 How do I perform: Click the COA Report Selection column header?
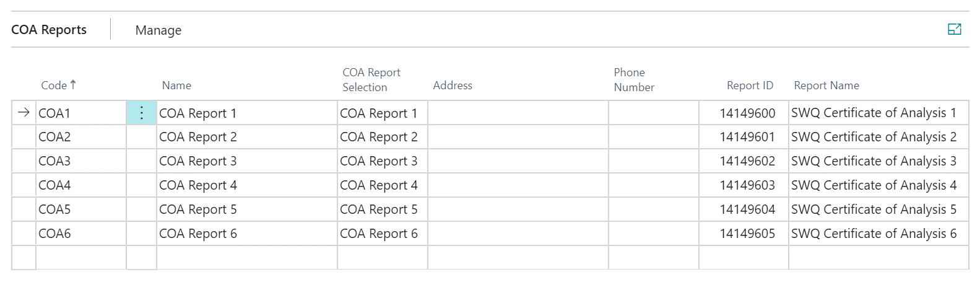point(371,80)
